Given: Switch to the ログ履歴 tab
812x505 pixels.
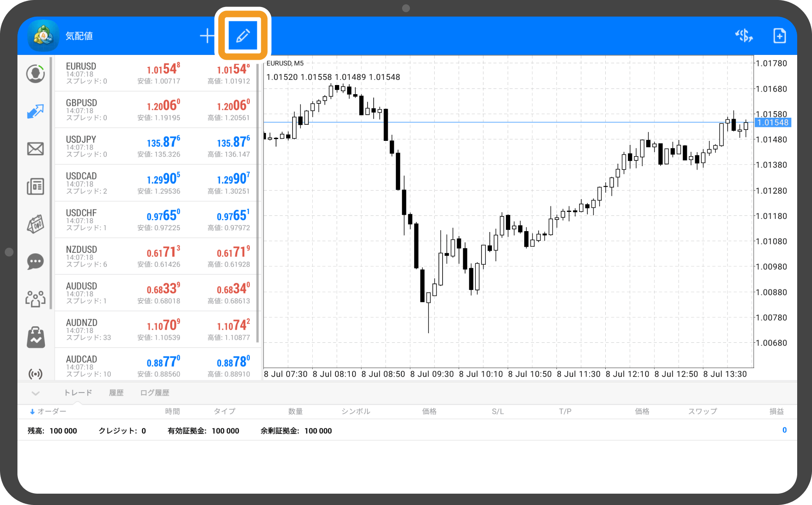Looking at the screenshot, I should (155, 392).
